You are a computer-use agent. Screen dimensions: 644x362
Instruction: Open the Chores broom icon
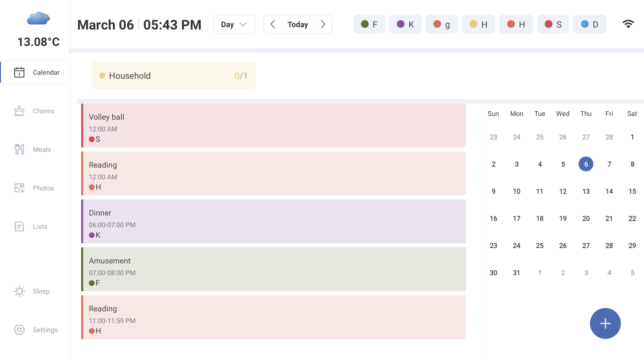(19, 111)
